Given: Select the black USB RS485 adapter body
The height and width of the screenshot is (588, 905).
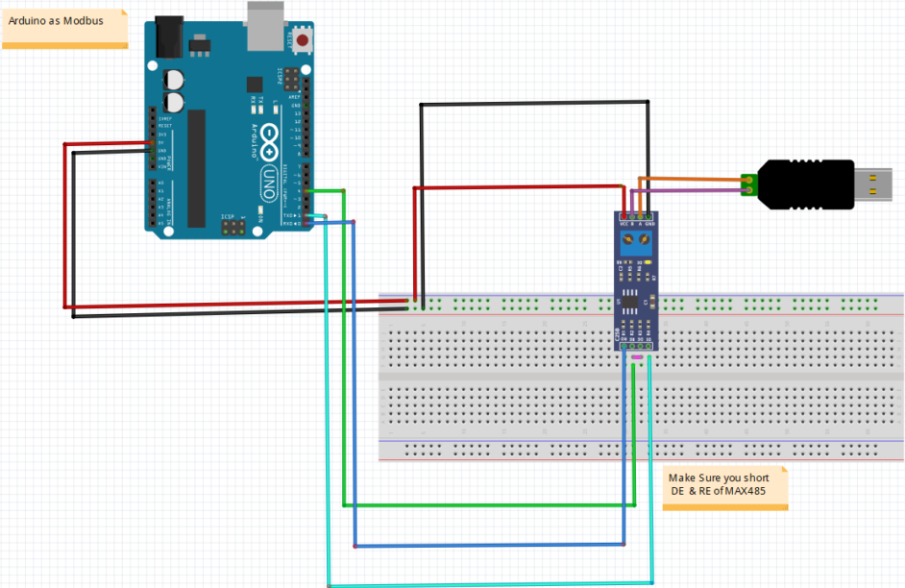Looking at the screenshot, I should click(x=806, y=184).
